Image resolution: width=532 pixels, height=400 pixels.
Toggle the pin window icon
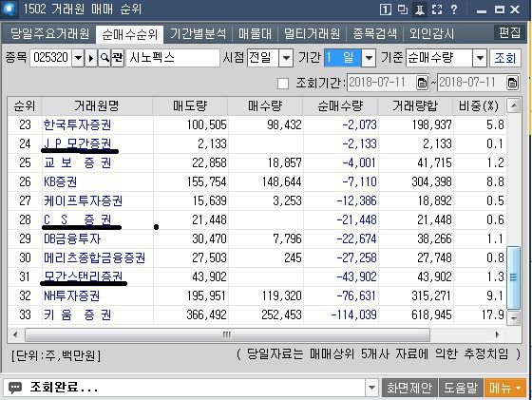(419, 10)
